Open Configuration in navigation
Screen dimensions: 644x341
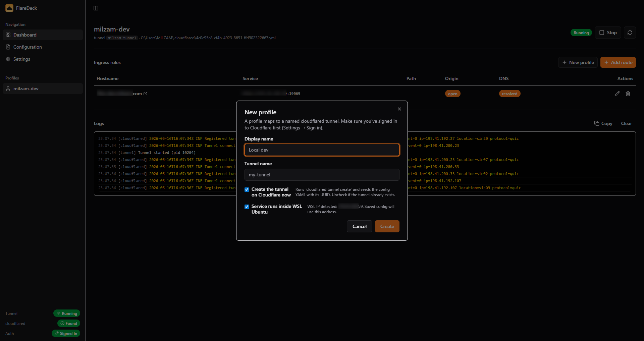[43, 47]
